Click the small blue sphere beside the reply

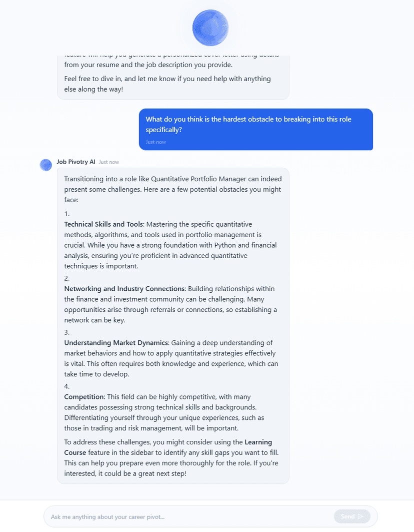click(x=45, y=165)
